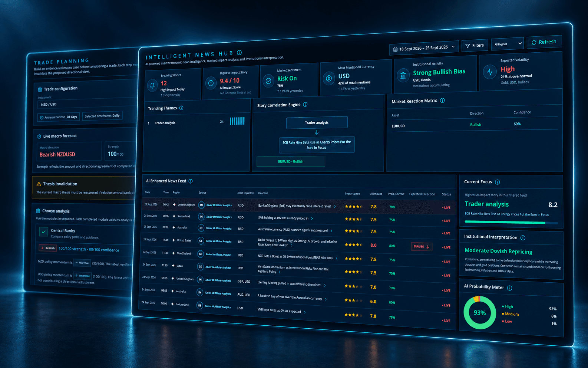Sort news feed by Date column header
Viewport: 588px width, 368px height.
[148, 192]
